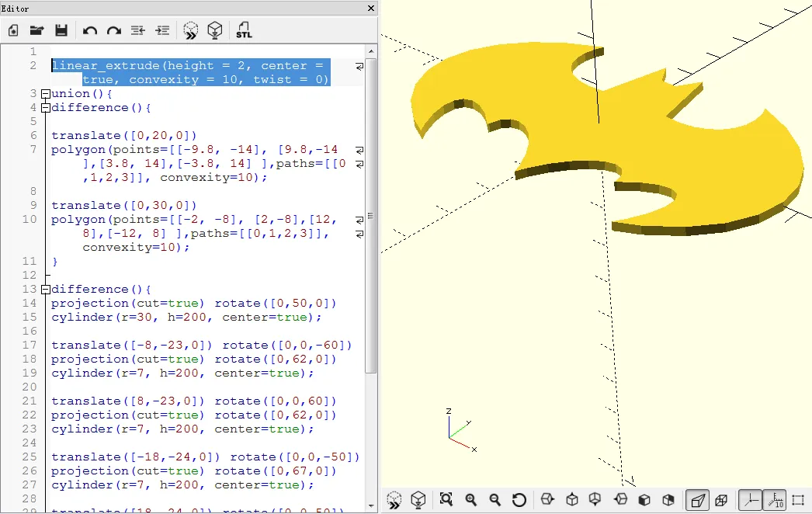Click 'translate([-18,-24,0]) rotate([0,0,-50])' line
This screenshot has width=812, height=514.
(205, 457)
